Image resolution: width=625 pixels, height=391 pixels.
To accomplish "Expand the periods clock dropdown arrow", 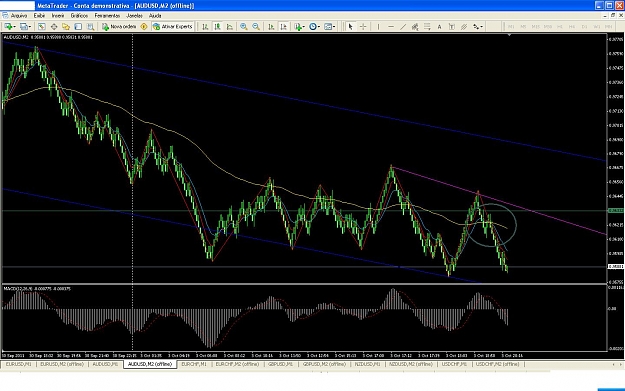I will click(319, 27).
